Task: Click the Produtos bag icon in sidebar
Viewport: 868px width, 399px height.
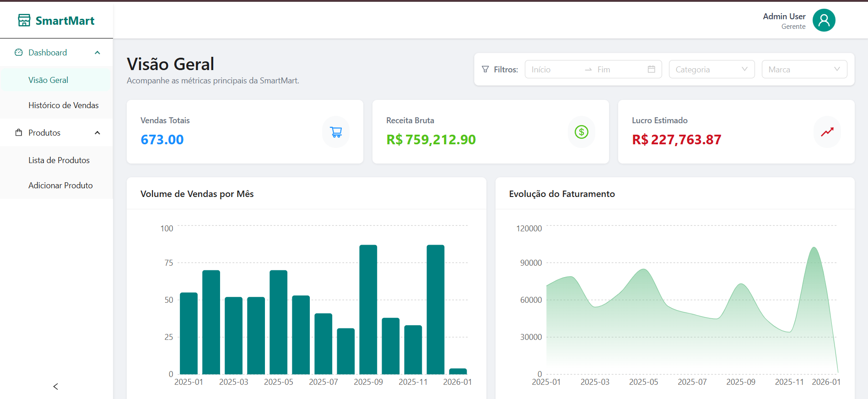Action: pyautogui.click(x=19, y=133)
